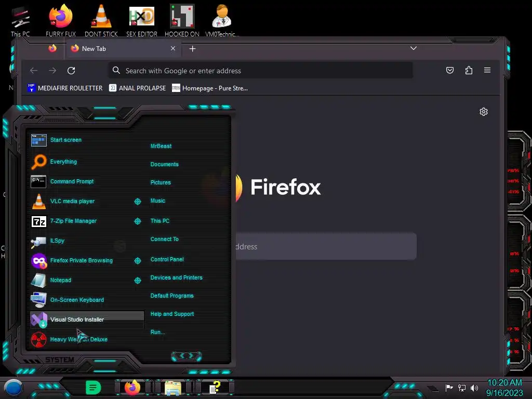Expand the list all tabs chevron
Viewport: 532px width, 399px height.
[x=413, y=48]
